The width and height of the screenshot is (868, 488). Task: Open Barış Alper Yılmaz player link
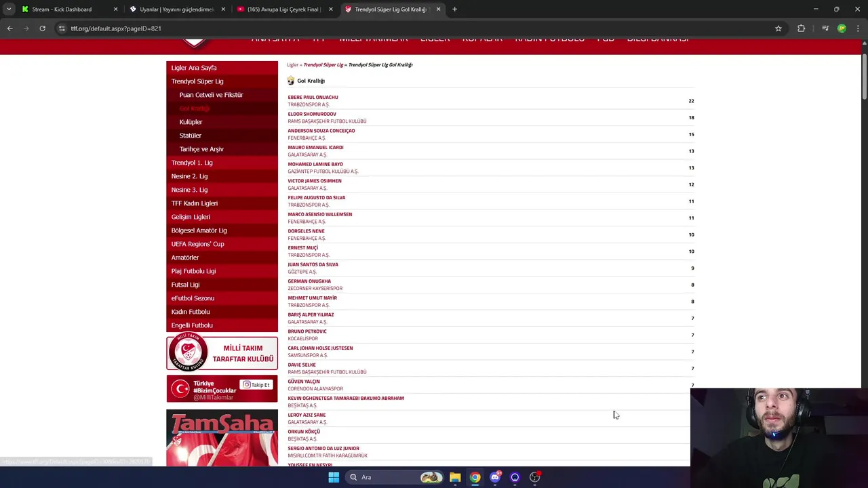311,314
